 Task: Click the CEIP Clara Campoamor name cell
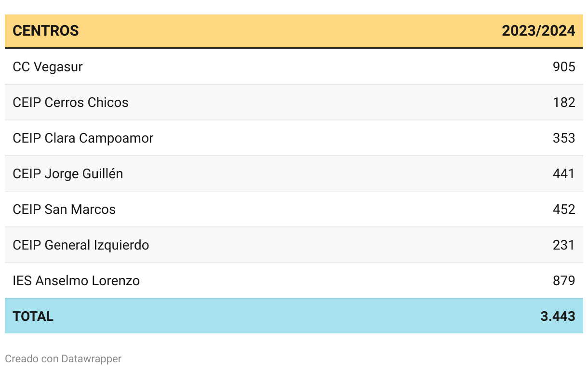83,138
